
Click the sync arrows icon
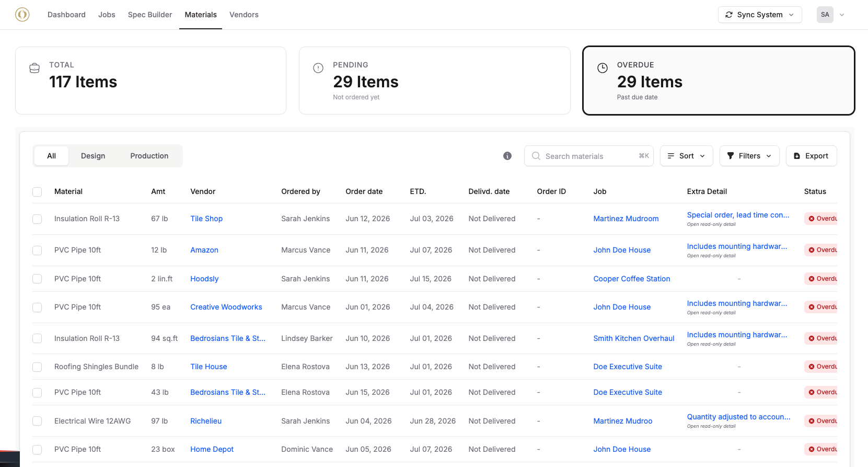(x=729, y=15)
